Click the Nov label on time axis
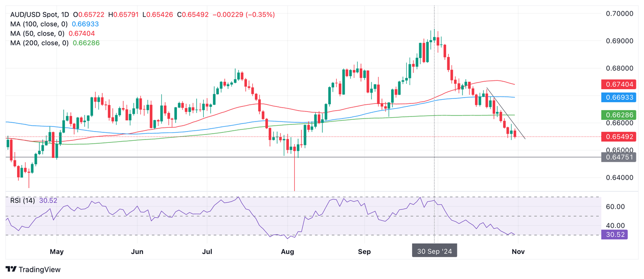This screenshot has height=279, width=644. point(518,252)
